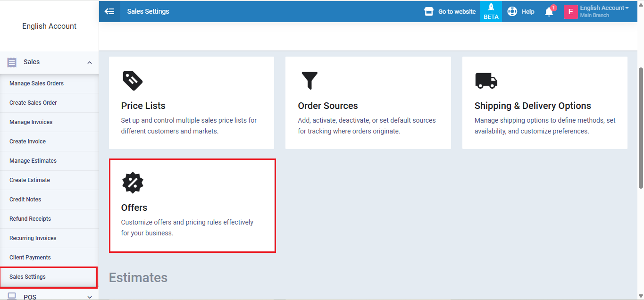Open Manage Sales Orders in sidebar
644x300 pixels.
pos(36,83)
